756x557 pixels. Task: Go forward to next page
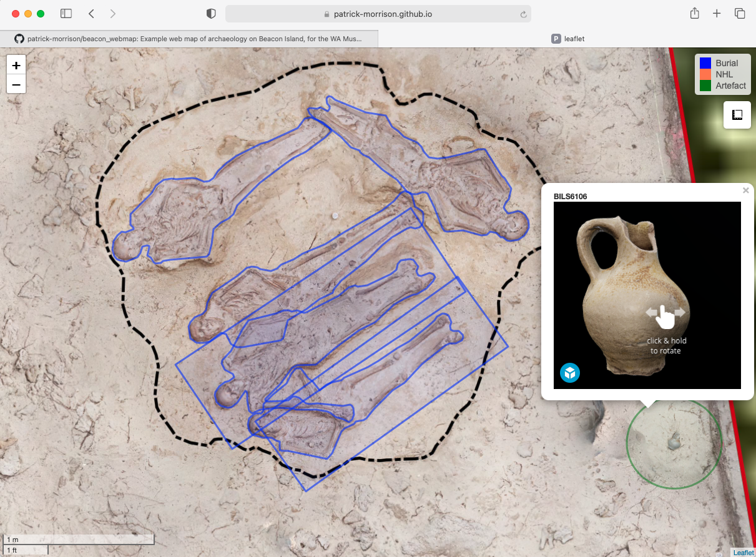(x=112, y=13)
